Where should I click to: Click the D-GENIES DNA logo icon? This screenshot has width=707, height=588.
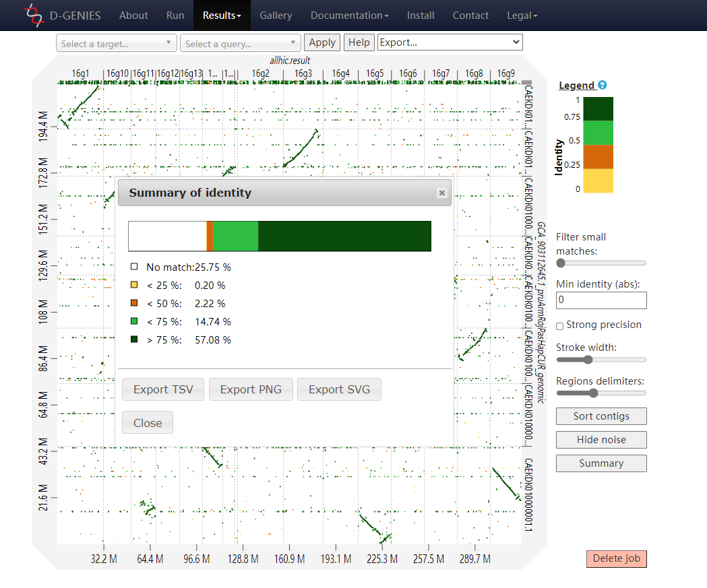32,15
